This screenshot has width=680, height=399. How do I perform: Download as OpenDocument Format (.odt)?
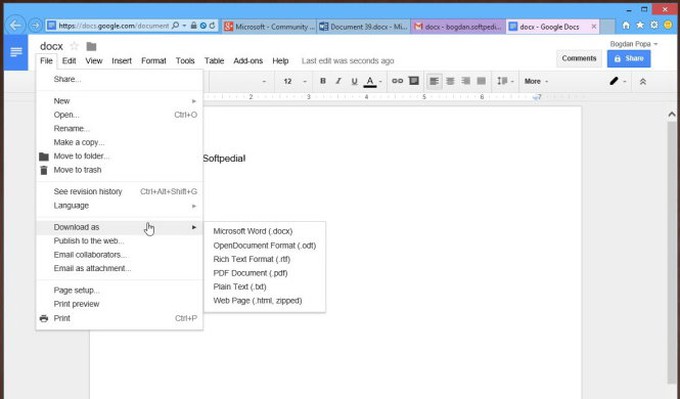click(x=265, y=245)
